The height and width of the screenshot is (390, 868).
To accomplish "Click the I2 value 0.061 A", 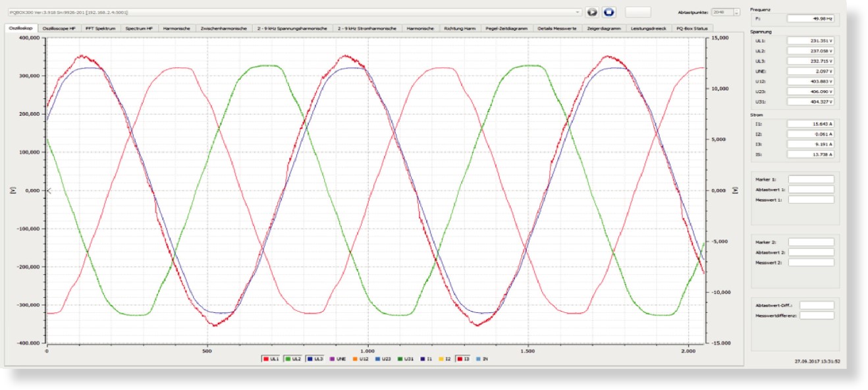I will tap(811, 134).
